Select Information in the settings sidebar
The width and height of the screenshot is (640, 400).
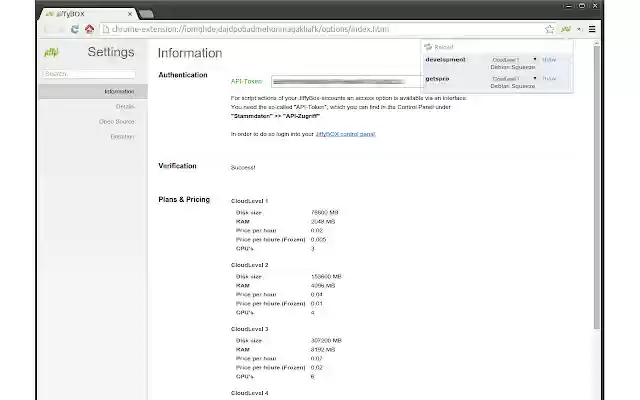93,91
